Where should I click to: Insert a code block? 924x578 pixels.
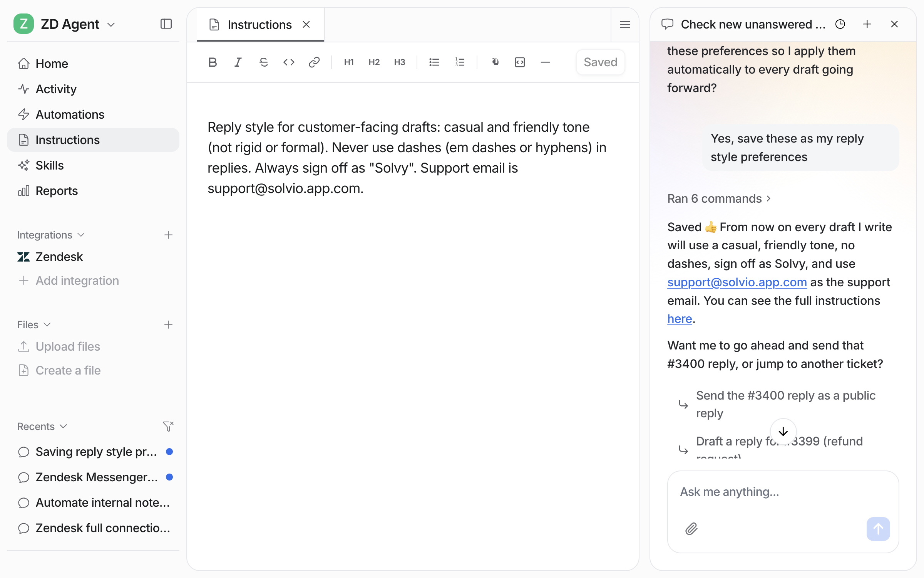click(520, 62)
